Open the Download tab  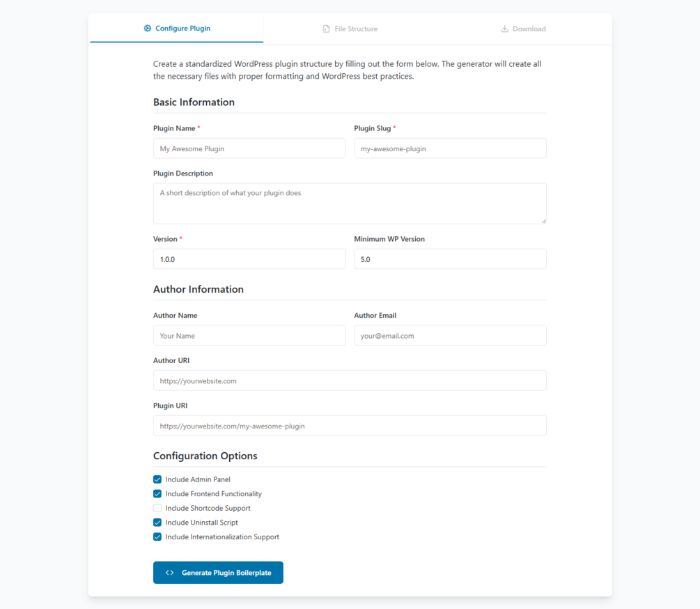click(x=523, y=29)
